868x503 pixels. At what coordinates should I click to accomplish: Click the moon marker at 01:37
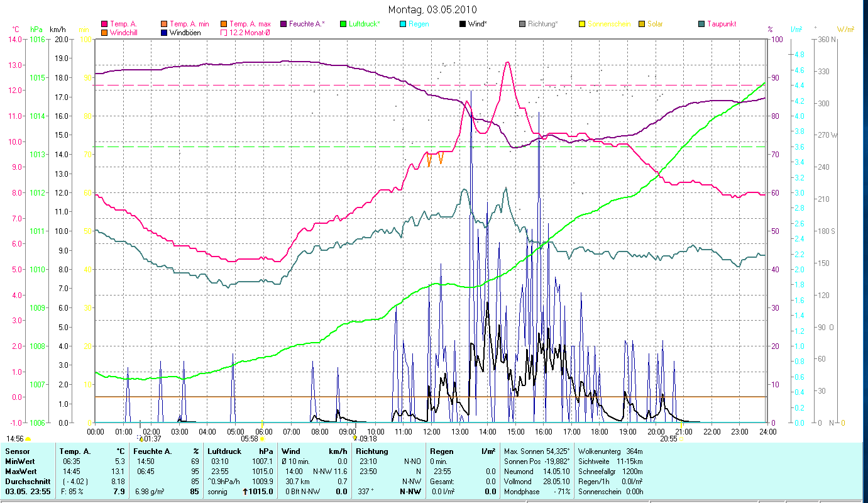[140, 438]
